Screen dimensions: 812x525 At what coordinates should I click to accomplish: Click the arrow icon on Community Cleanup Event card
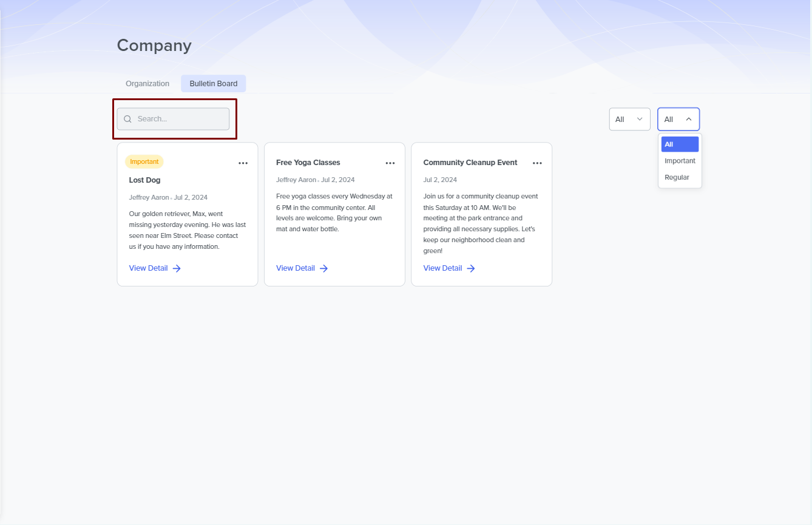(x=471, y=268)
